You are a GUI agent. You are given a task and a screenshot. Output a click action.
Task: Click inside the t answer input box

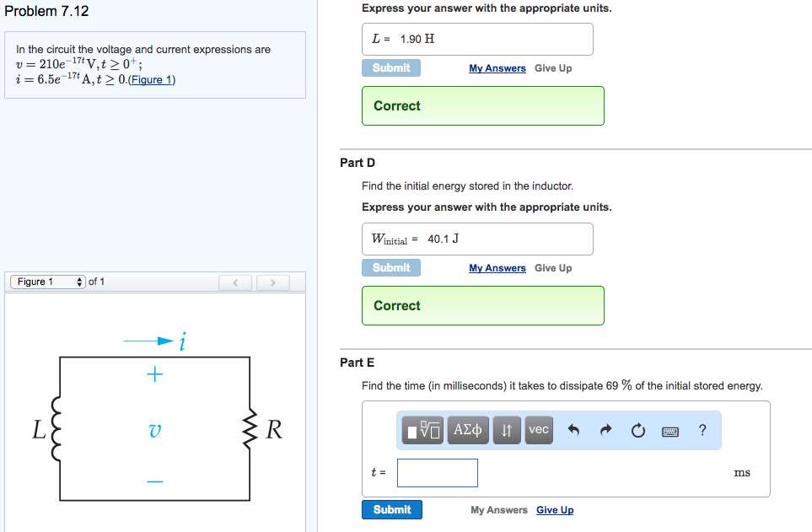point(437,472)
